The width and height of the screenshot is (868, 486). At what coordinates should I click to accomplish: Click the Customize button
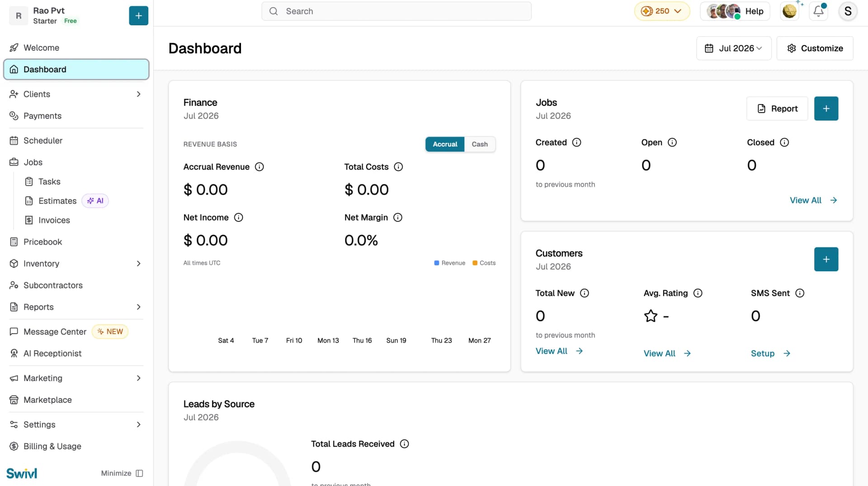coord(815,48)
